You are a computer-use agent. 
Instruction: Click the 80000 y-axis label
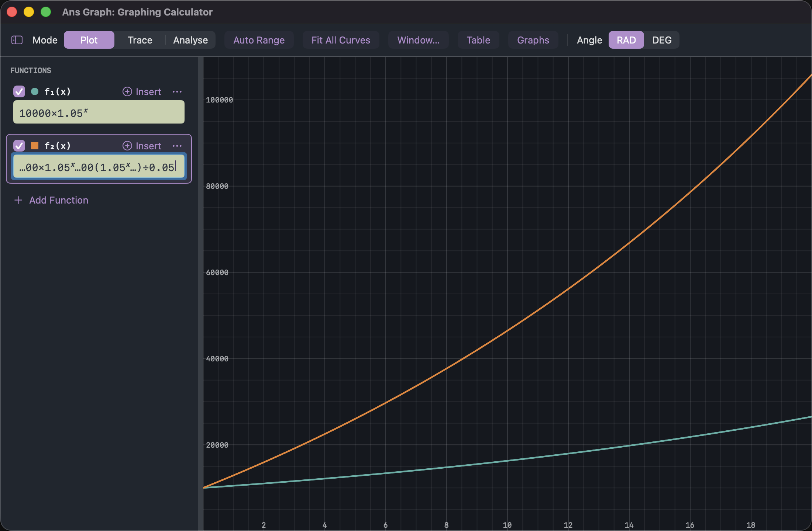(217, 186)
